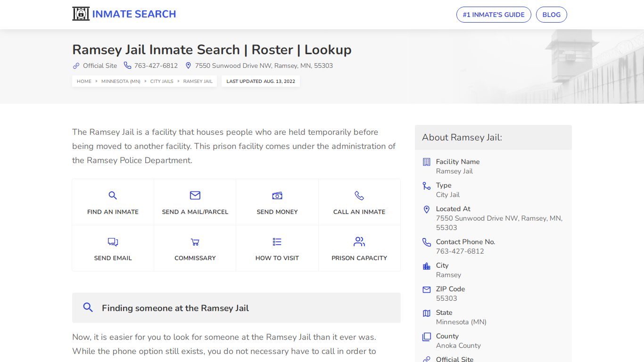The width and height of the screenshot is (644, 362).
Task: Select the How to Visit label
Action: click(277, 258)
